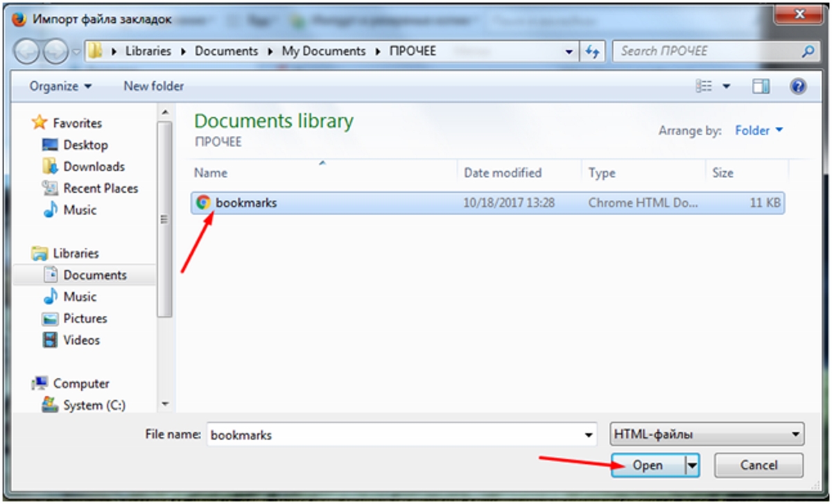Viewport: 832px width, 504px height.
Task: Click My Documents in the address breadcrumb
Action: [x=324, y=51]
